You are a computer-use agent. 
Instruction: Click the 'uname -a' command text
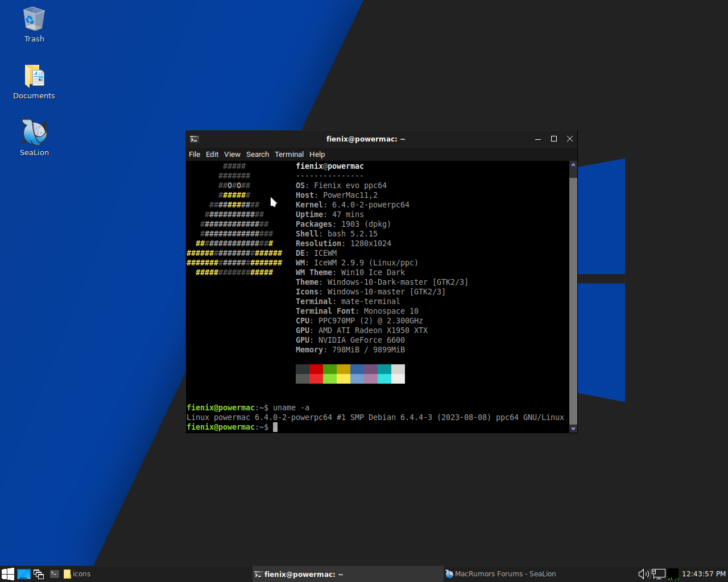pyautogui.click(x=291, y=408)
